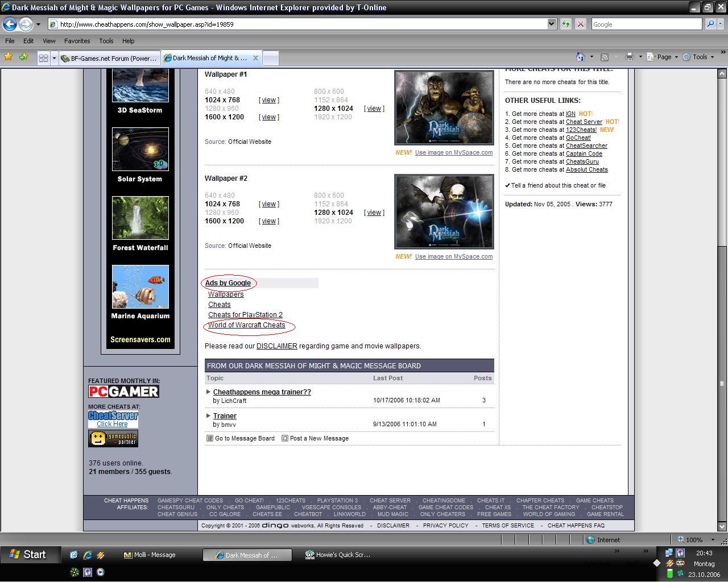Open the recent pages dropdown beside Forward
Screen dimensions: 728x582
pos(39,24)
